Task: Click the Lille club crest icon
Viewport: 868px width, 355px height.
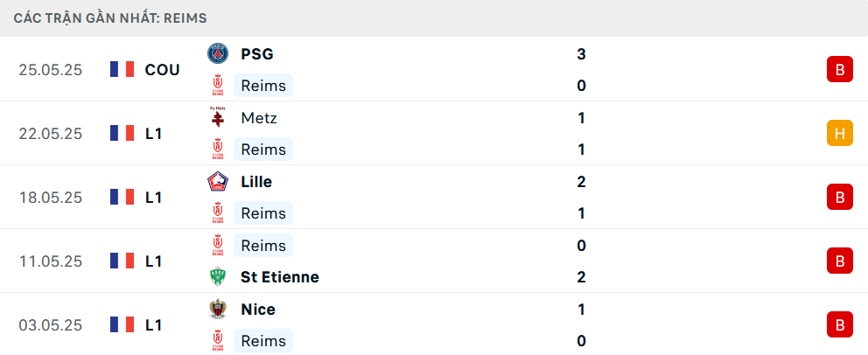Action: (x=218, y=181)
